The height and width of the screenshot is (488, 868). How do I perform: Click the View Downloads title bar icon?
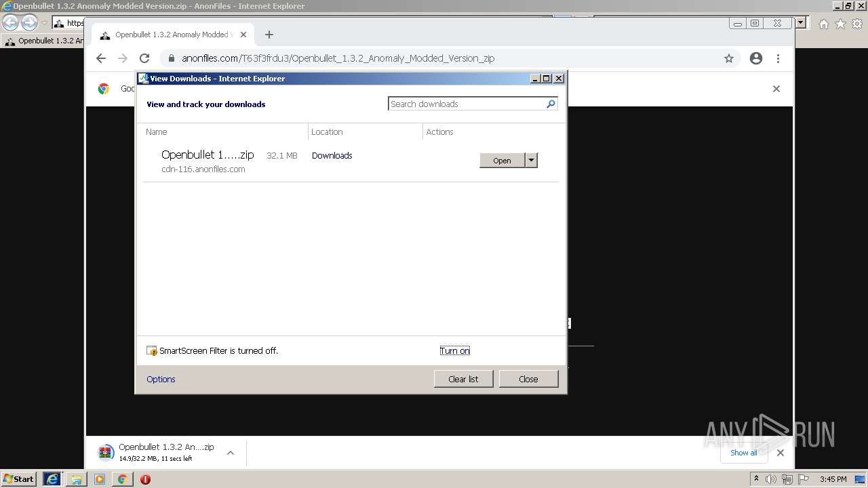tap(143, 79)
